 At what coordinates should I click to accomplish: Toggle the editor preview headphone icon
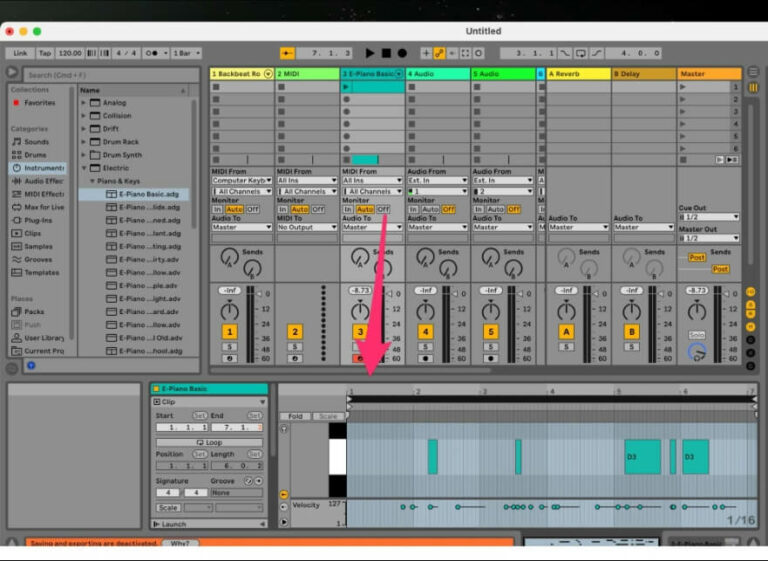click(x=284, y=428)
